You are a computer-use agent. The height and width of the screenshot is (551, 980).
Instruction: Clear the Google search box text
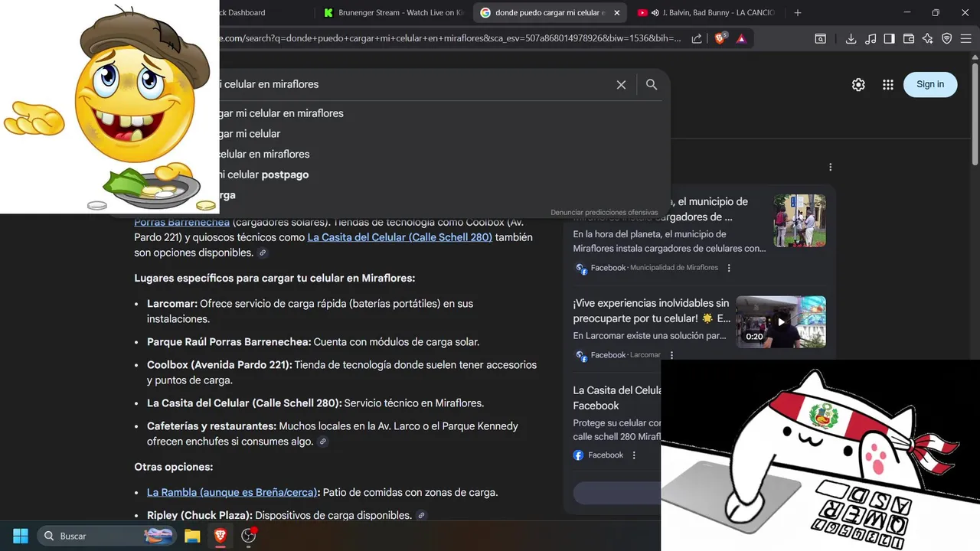(x=621, y=85)
